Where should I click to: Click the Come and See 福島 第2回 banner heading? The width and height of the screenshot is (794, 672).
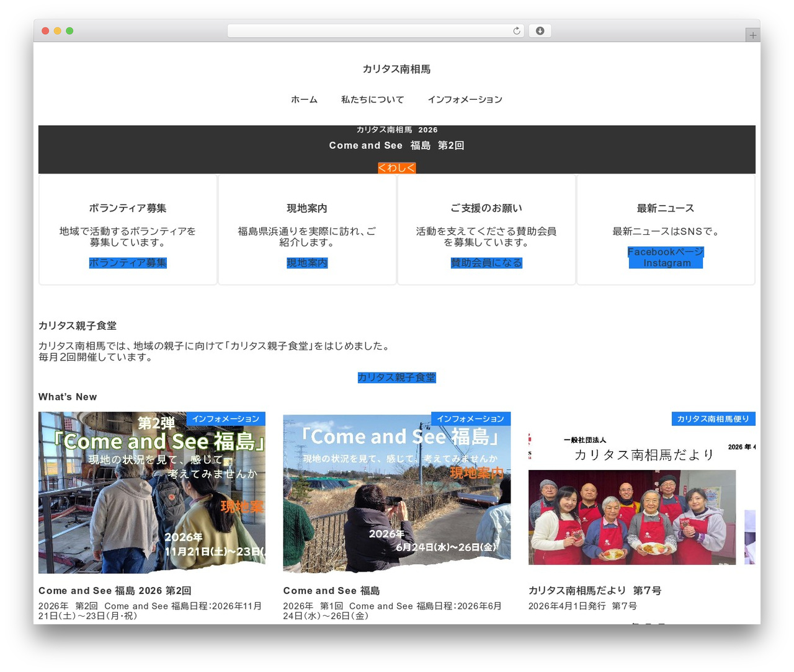(397, 145)
